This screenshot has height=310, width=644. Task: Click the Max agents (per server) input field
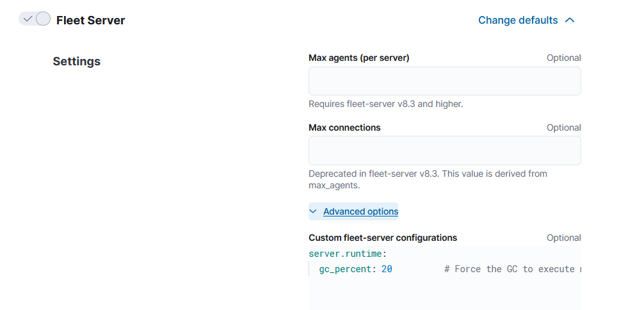tap(444, 81)
